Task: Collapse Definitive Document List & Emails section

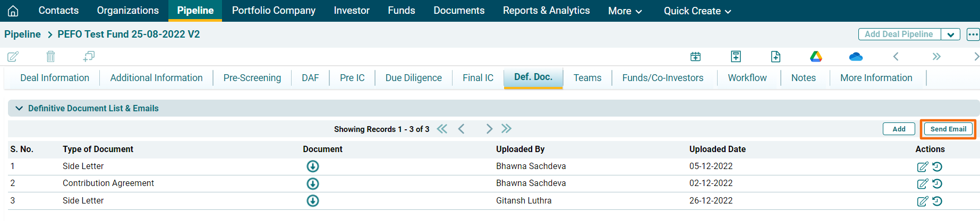Action: [19, 108]
